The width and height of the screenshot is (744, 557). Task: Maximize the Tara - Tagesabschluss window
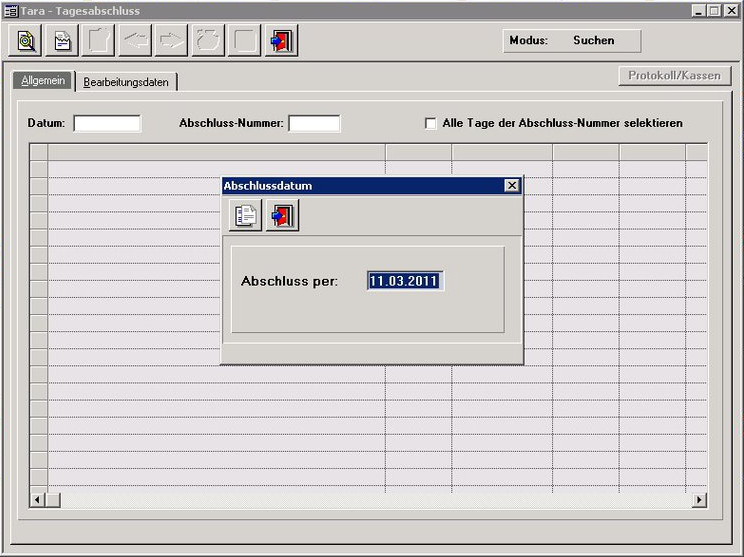715,10
